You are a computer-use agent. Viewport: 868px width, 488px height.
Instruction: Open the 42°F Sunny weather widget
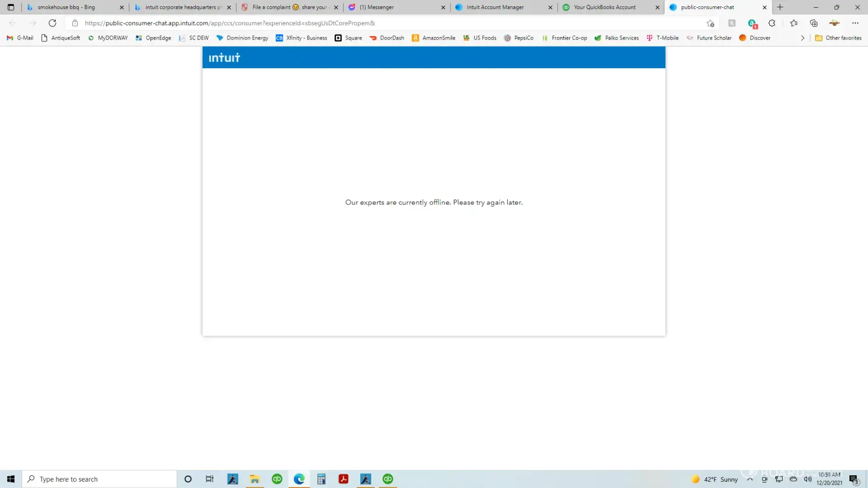pyautogui.click(x=715, y=479)
